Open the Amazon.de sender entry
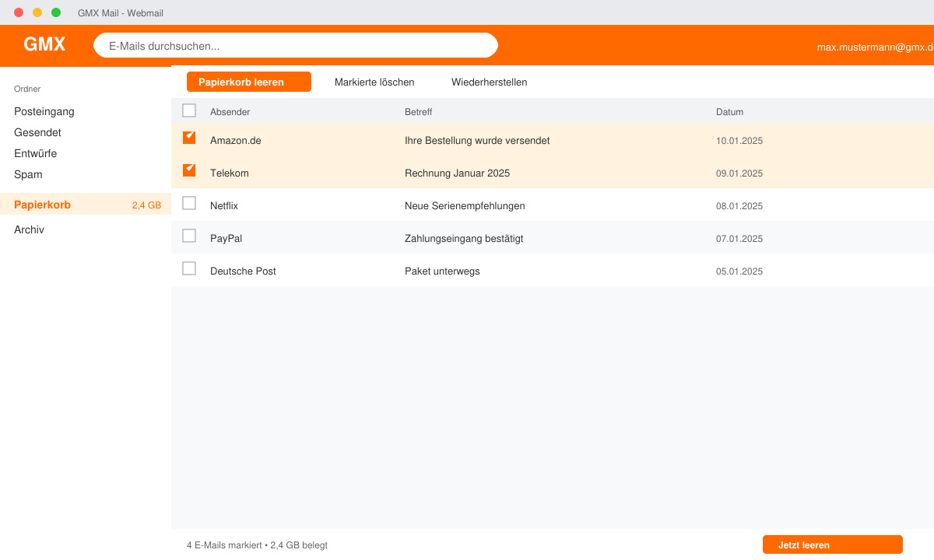This screenshot has height=560, width=934. (x=236, y=141)
